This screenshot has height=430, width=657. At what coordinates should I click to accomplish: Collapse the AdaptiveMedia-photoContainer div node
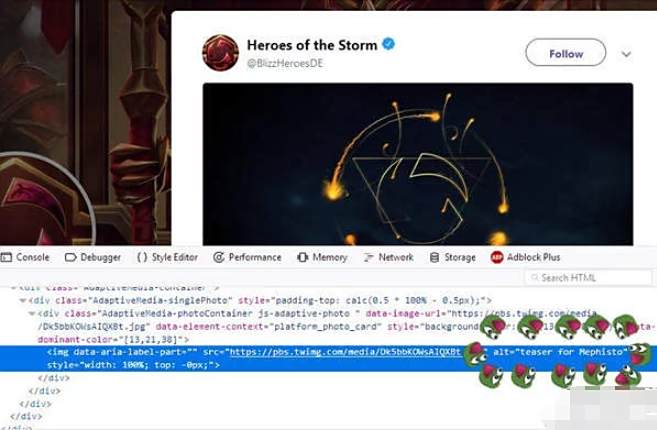pos(31,313)
